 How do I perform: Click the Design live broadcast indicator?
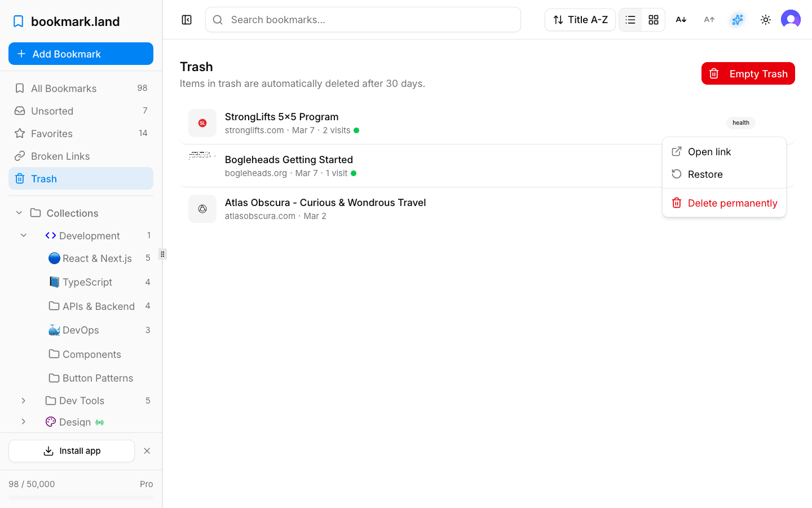coord(100,422)
